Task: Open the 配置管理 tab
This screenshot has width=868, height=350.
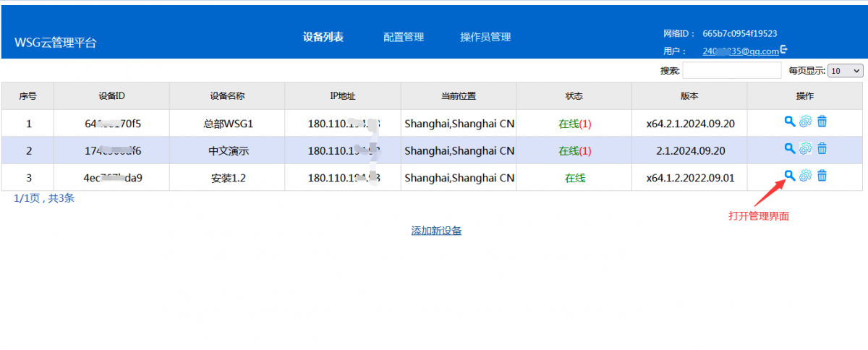Action: [404, 38]
